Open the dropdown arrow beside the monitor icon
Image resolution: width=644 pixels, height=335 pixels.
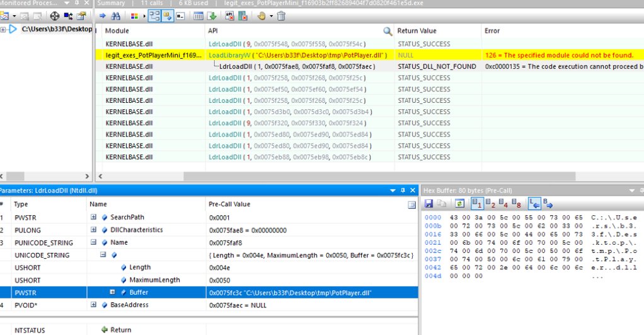pos(14,16)
